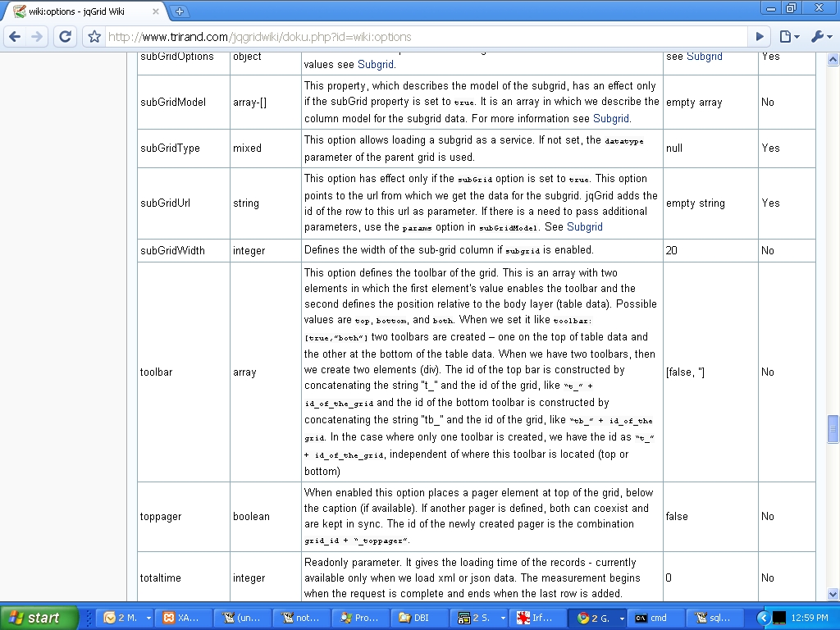Restore down the Chrome window
The image size is (840, 630).
(x=792, y=7)
